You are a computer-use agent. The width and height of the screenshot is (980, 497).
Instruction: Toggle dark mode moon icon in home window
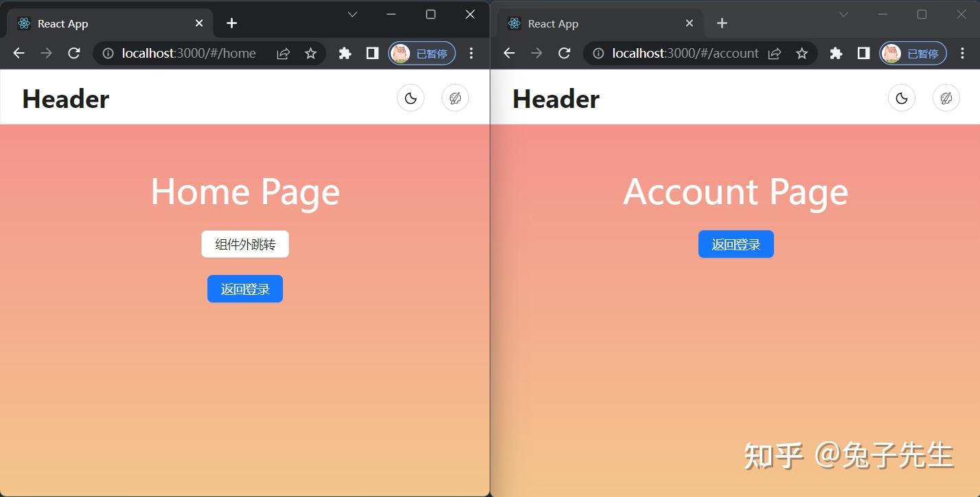(411, 98)
